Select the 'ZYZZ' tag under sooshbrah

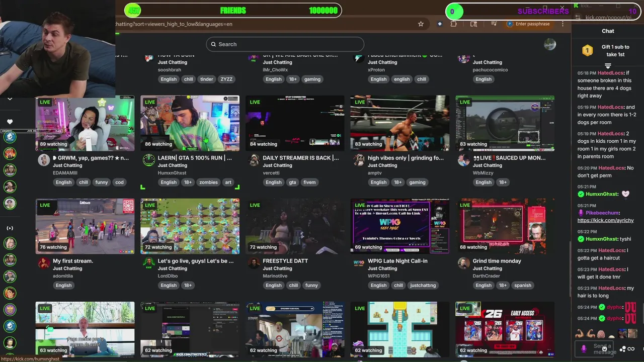tap(226, 79)
